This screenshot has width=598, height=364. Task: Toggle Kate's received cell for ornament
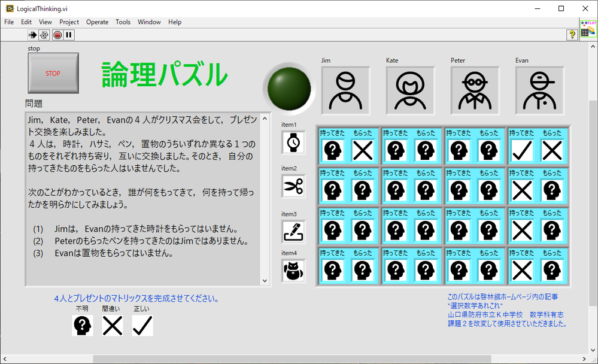426,270
